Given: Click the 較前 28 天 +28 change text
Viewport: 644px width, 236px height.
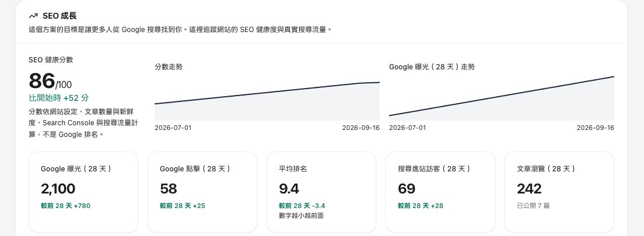Looking at the screenshot, I should coord(421,206).
